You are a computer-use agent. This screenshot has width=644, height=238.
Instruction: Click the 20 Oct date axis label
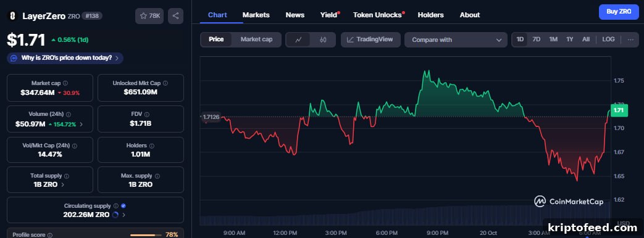489,232
